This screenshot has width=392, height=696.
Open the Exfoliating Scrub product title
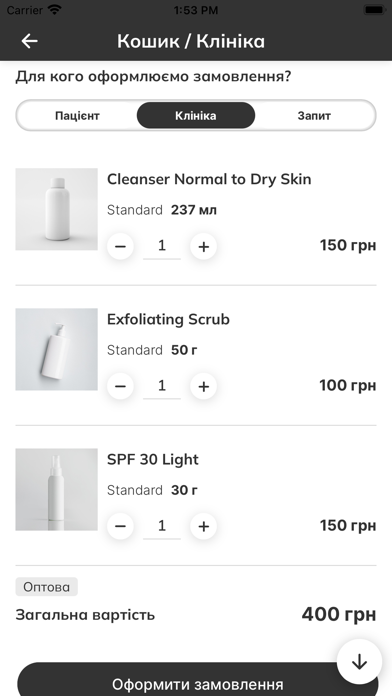168,320
